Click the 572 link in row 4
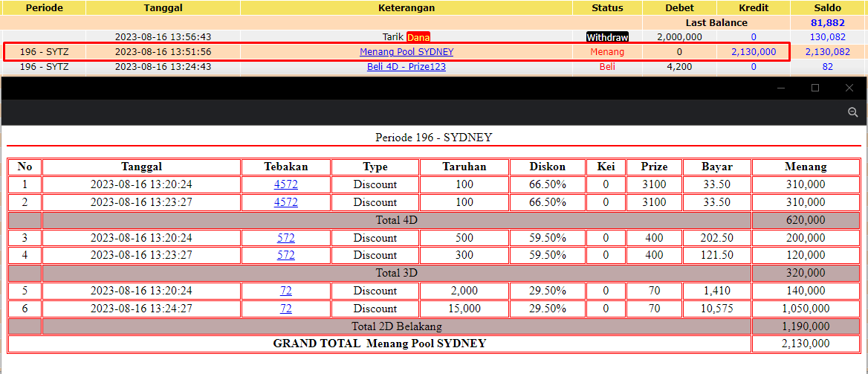The width and height of the screenshot is (868, 374). (x=285, y=256)
